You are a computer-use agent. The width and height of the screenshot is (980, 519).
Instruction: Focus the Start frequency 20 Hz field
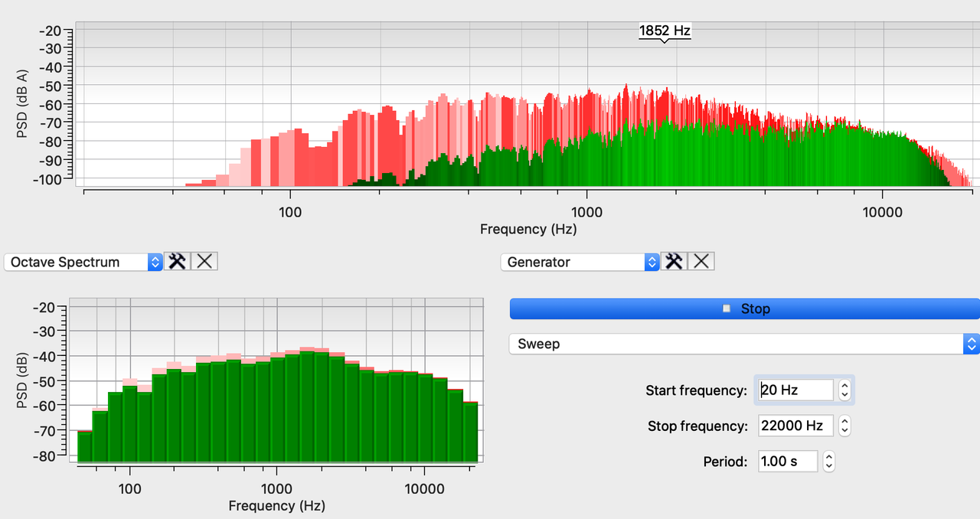click(795, 390)
